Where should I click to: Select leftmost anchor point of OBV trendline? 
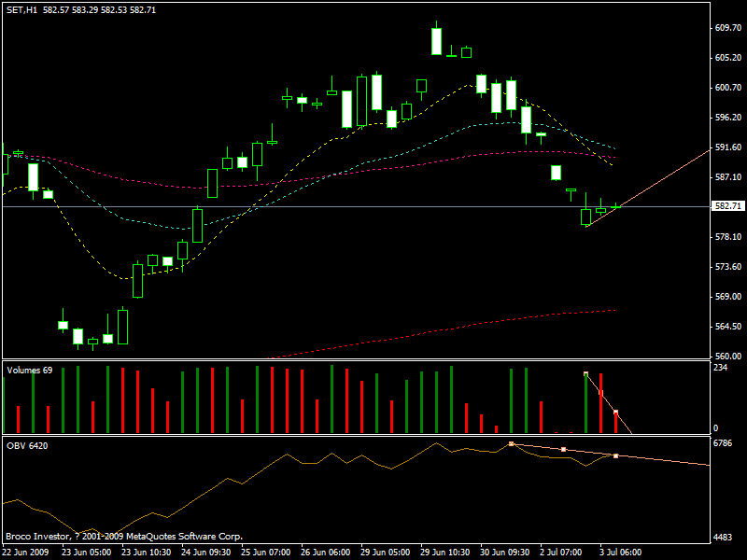[x=511, y=444]
